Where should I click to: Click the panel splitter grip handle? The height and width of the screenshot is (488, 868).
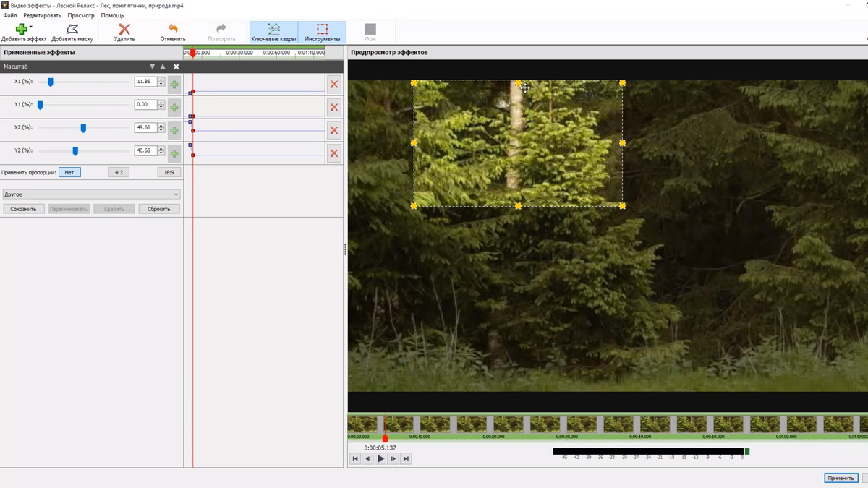coord(345,249)
